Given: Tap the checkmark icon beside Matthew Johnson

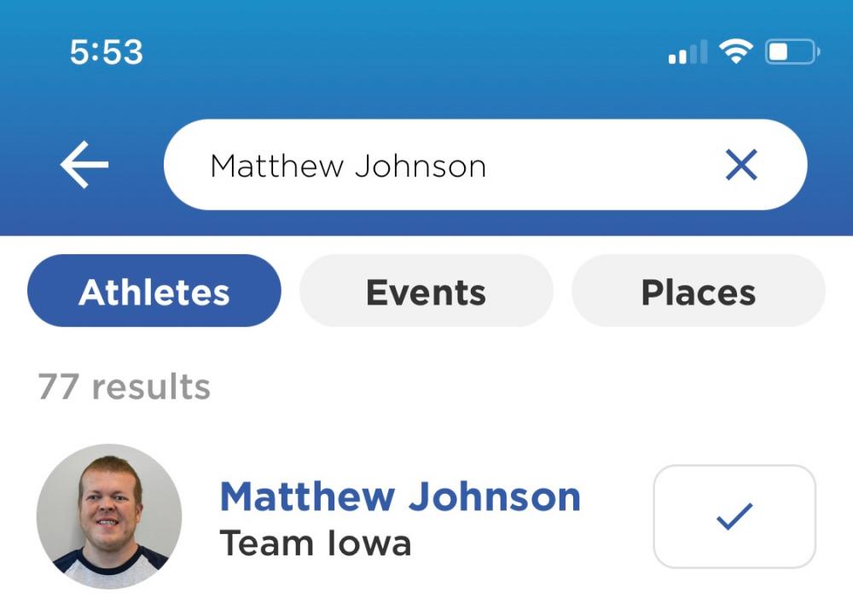Looking at the screenshot, I should [734, 516].
